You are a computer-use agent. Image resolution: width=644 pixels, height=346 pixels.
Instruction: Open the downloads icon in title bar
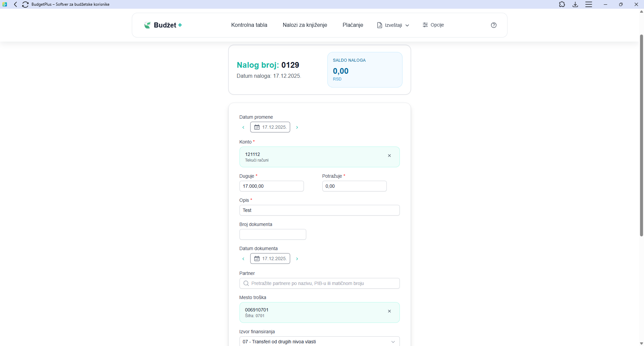point(575,4)
